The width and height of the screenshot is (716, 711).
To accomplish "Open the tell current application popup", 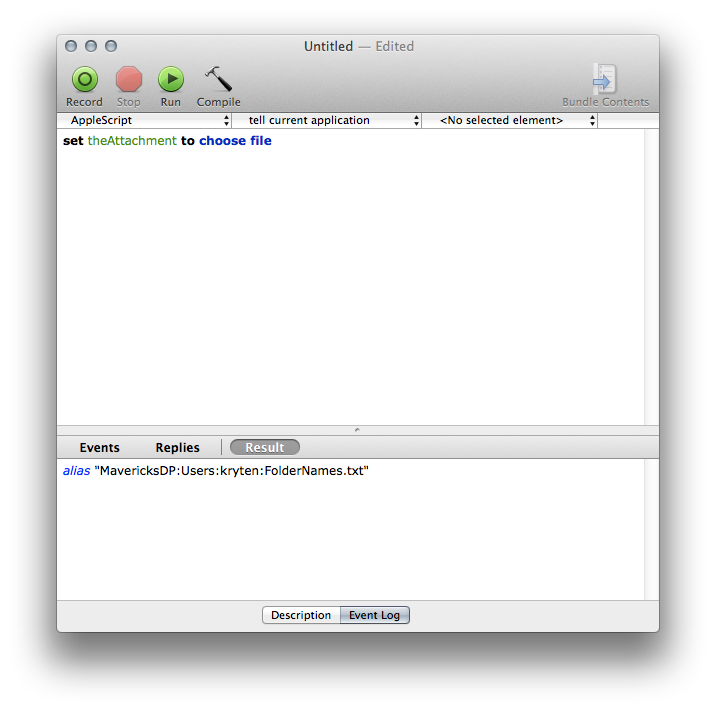I will point(327,121).
